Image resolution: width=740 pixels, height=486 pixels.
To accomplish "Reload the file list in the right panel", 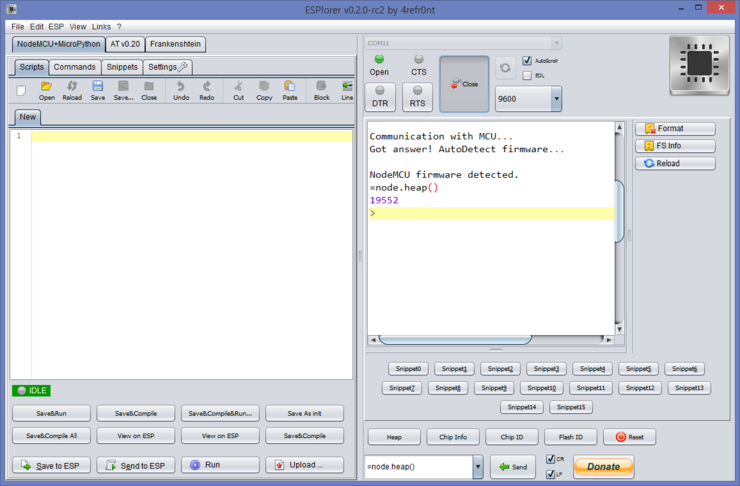I will coord(675,163).
